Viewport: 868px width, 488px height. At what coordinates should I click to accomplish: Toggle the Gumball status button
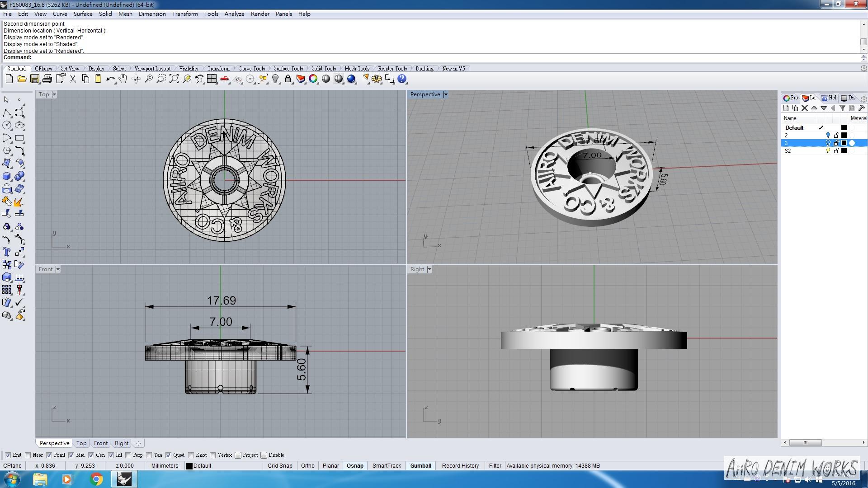pos(420,466)
